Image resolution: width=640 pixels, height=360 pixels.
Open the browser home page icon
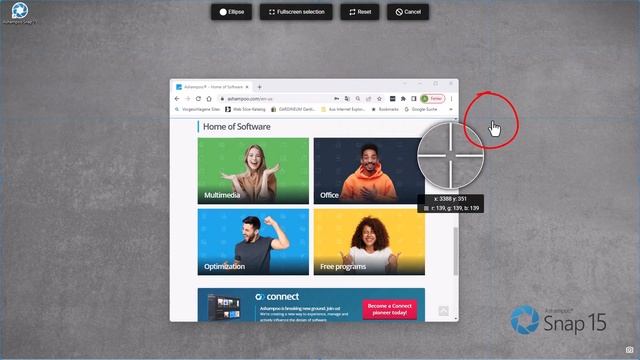pyautogui.click(x=209, y=99)
